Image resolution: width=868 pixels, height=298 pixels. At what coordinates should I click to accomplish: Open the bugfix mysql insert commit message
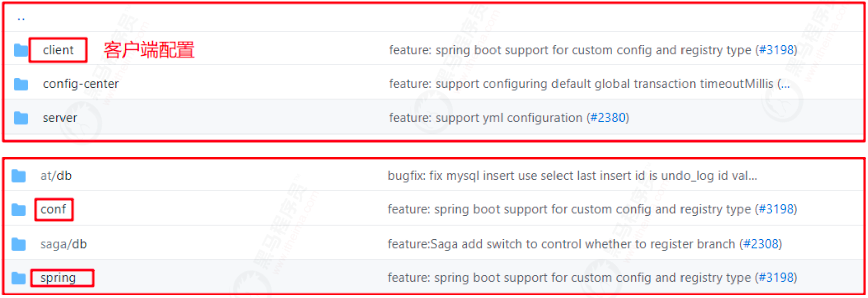(572, 176)
